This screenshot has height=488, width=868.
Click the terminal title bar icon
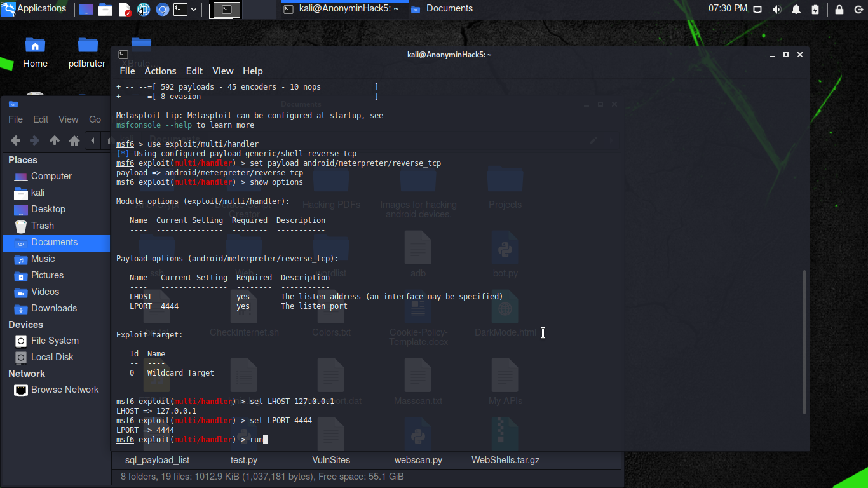pos(123,55)
